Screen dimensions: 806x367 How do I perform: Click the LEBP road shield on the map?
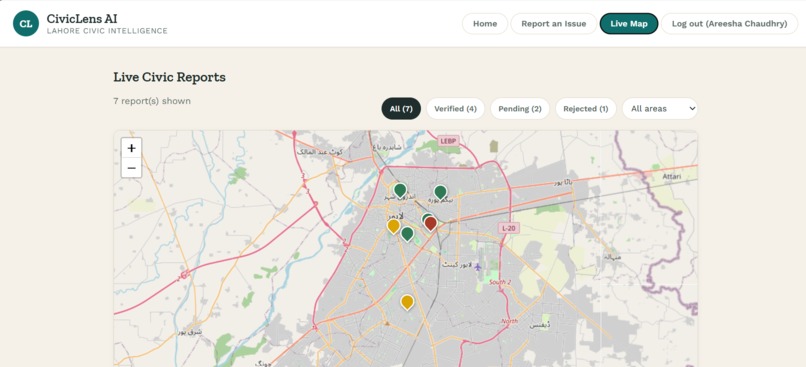pyautogui.click(x=448, y=140)
